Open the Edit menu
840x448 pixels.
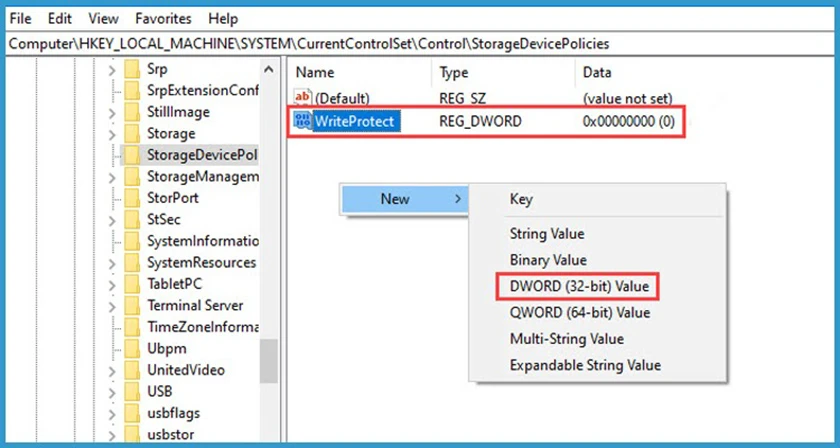tap(59, 19)
